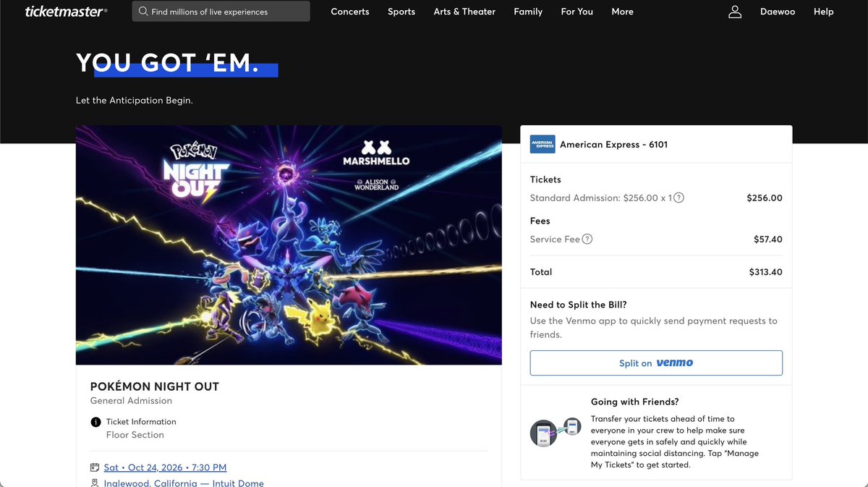Click the Pokémon Night Out event image
This screenshot has height=487, width=868.
pos(289,245)
